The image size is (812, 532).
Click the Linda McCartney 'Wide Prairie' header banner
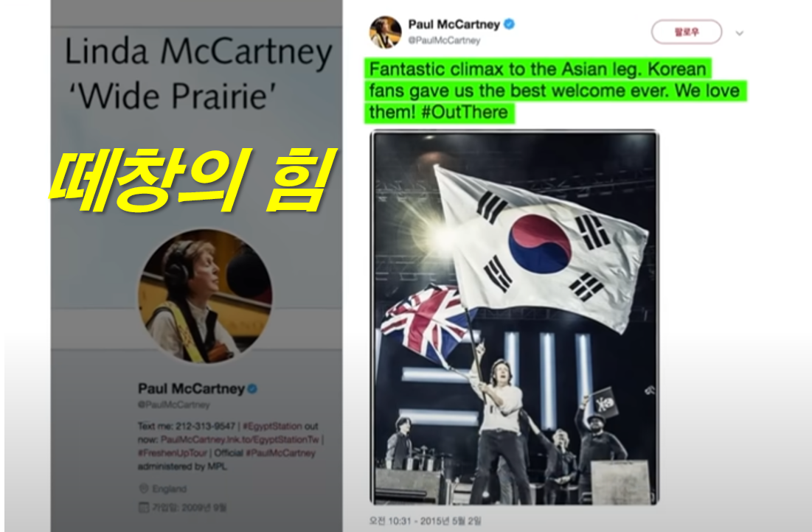point(197,72)
